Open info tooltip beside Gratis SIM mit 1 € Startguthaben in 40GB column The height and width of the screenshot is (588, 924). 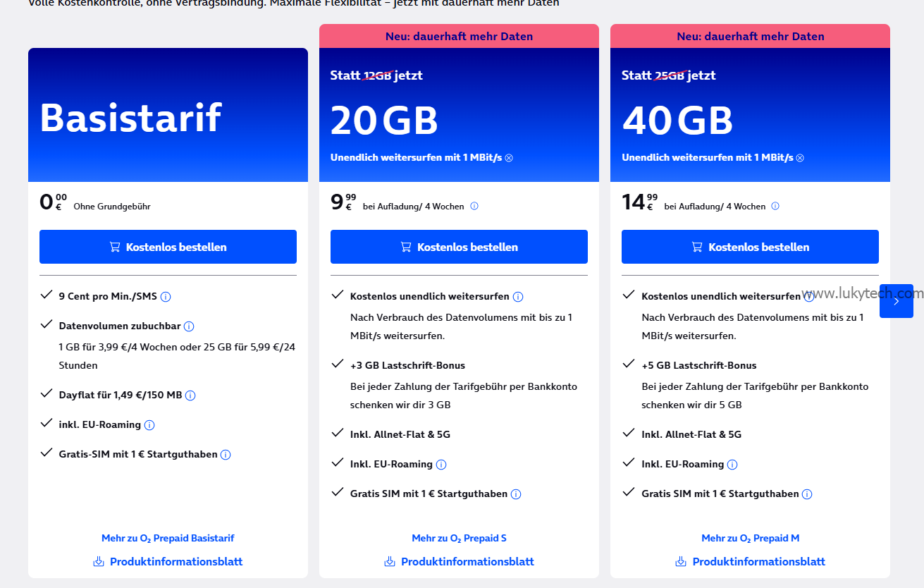click(807, 494)
